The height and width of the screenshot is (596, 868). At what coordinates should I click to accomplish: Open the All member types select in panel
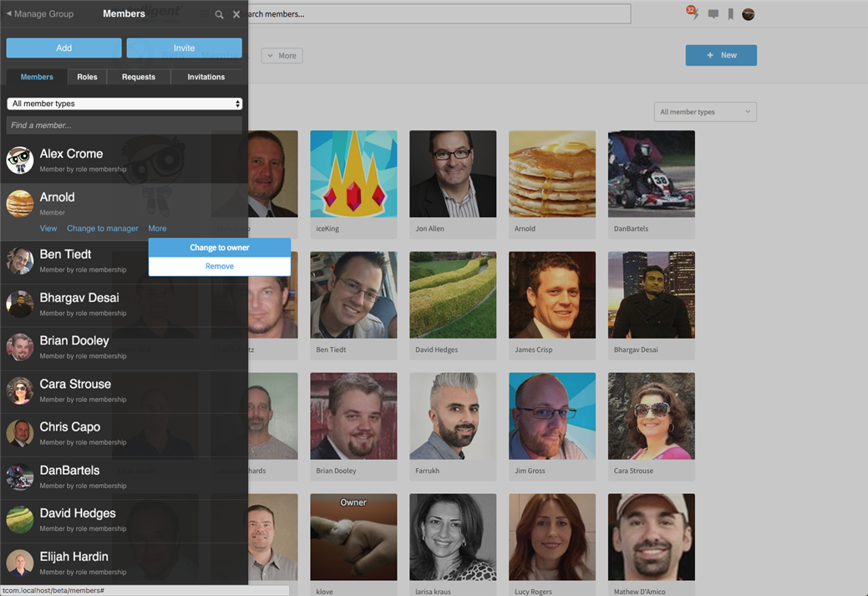[124, 104]
